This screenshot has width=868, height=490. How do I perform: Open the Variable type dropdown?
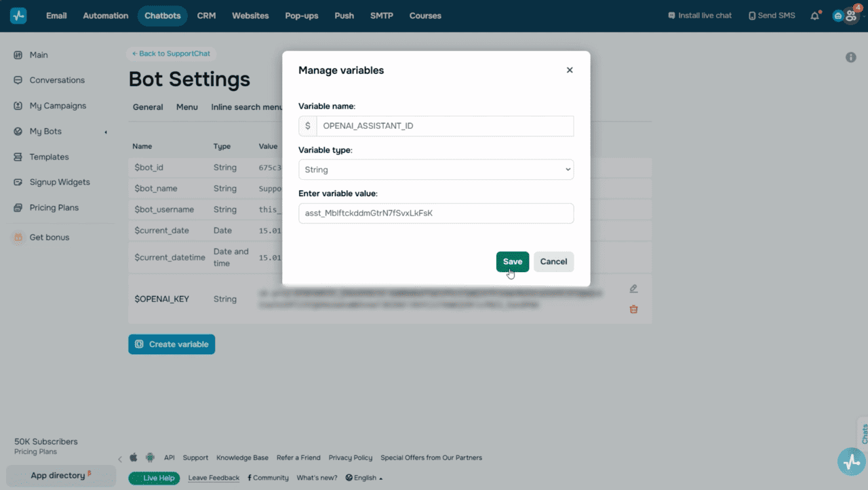tap(436, 170)
